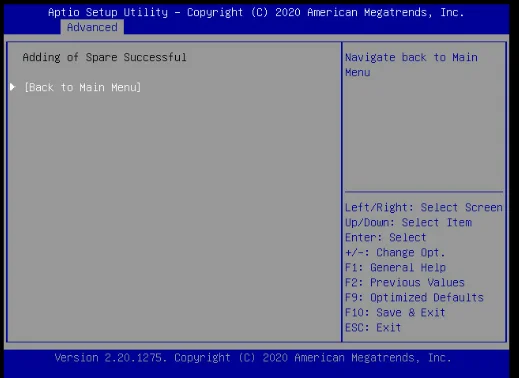This screenshot has height=378, width=519.
Task: Open the Advanced tab
Action: [x=92, y=27]
